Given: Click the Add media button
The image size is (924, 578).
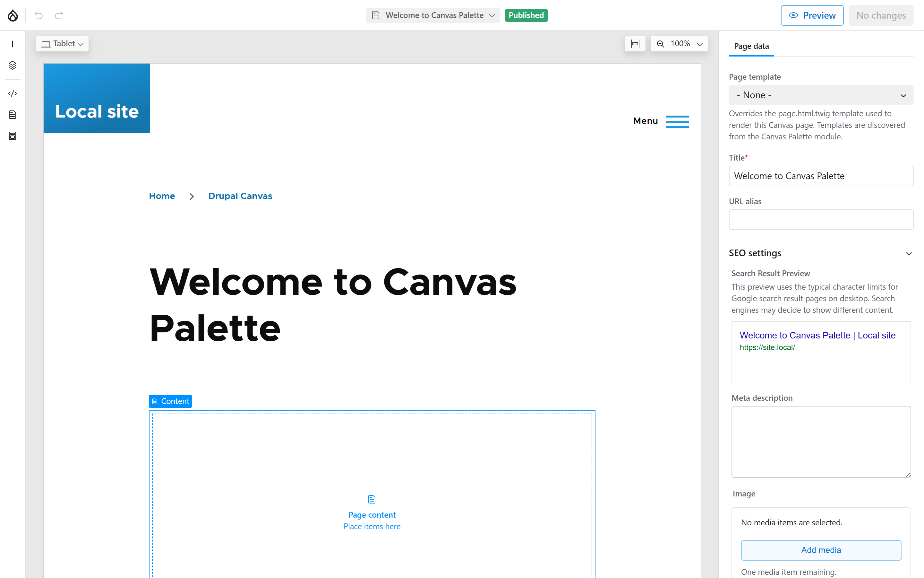Looking at the screenshot, I should pyautogui.click(x=821, y=550).
